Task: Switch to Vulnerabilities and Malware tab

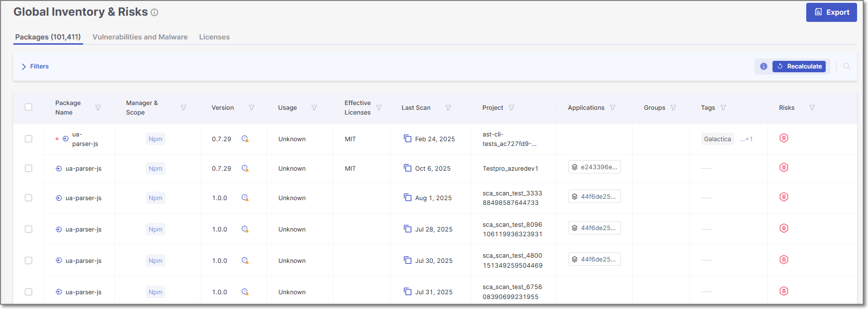Action: pyautogui.click(x=140, y=37)
